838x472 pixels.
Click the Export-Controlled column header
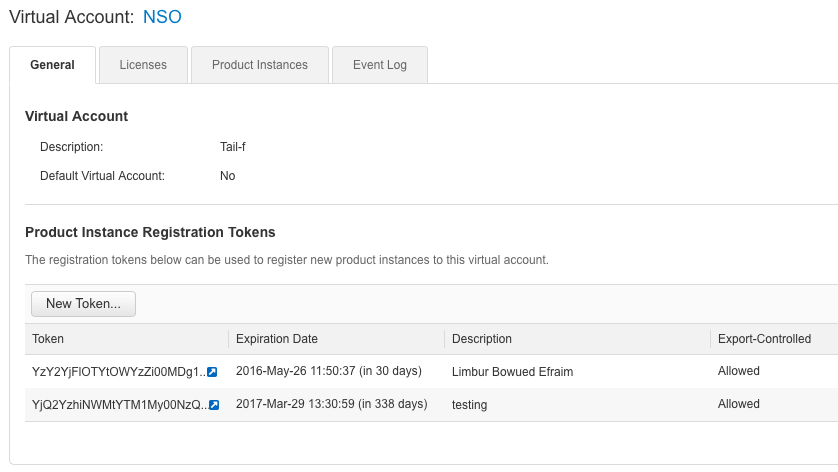point(764,339)
